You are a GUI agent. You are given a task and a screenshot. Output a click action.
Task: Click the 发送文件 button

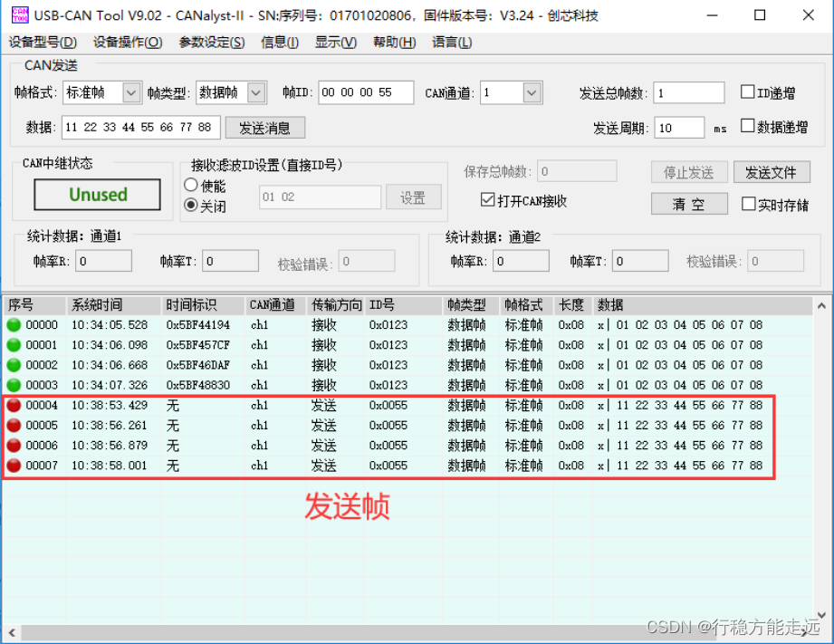click(772, 172)
